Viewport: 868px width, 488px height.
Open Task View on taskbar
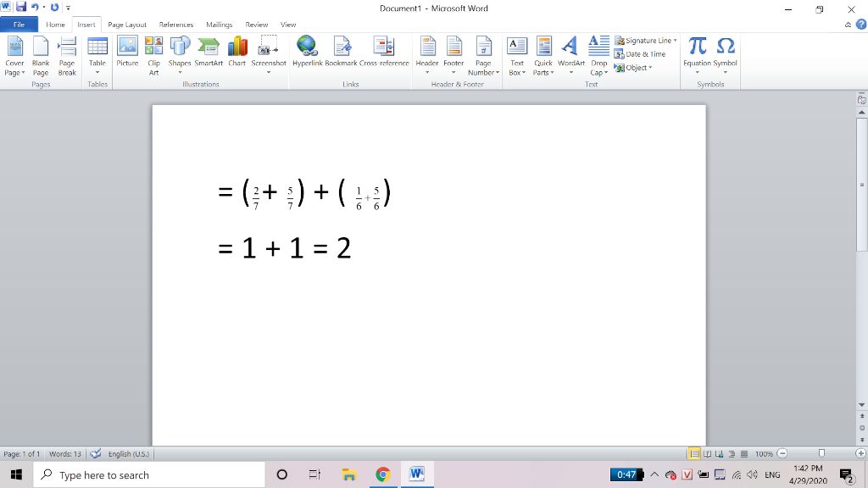coord(314,474)
